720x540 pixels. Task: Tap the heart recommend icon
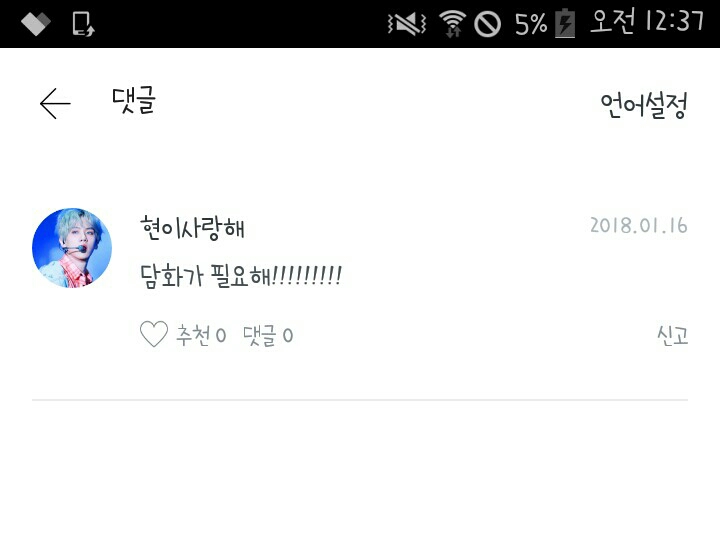tap(154, 334)
